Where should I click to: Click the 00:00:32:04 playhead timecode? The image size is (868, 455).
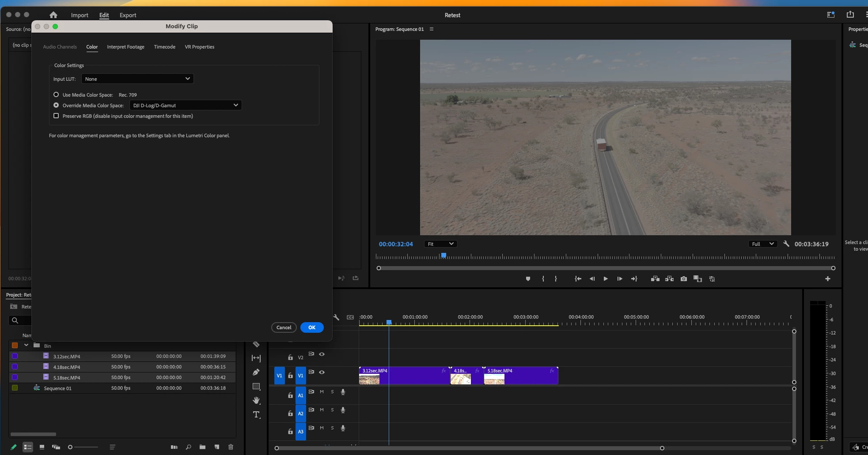(396, 244)
